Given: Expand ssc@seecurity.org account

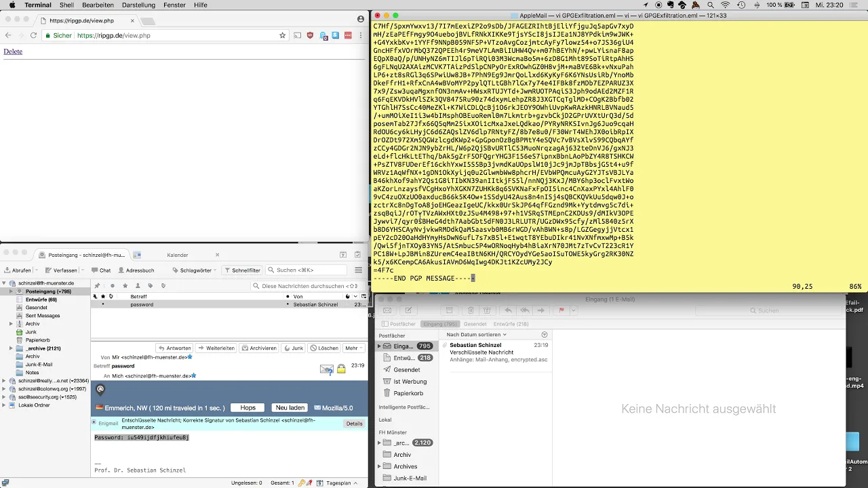Looking at the screenshot, I should point(4,397).
